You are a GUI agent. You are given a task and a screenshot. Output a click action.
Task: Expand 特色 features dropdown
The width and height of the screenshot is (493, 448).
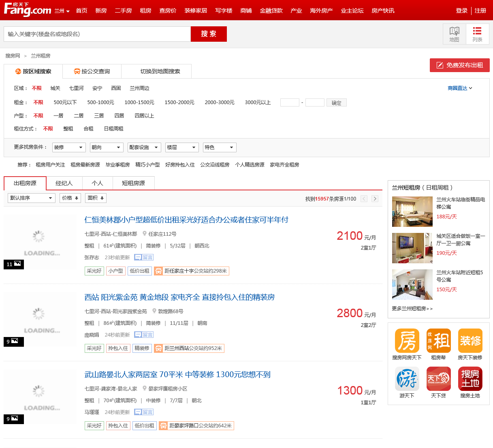[x=220, y=147]
